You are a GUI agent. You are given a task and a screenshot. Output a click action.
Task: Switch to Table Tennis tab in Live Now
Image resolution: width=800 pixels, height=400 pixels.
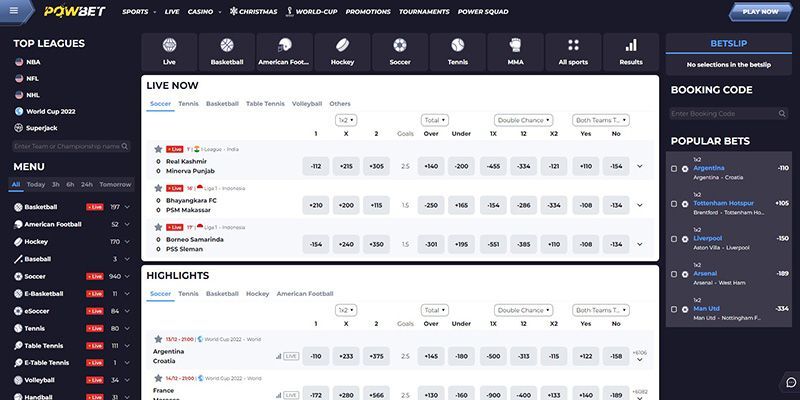coord(266,103)
